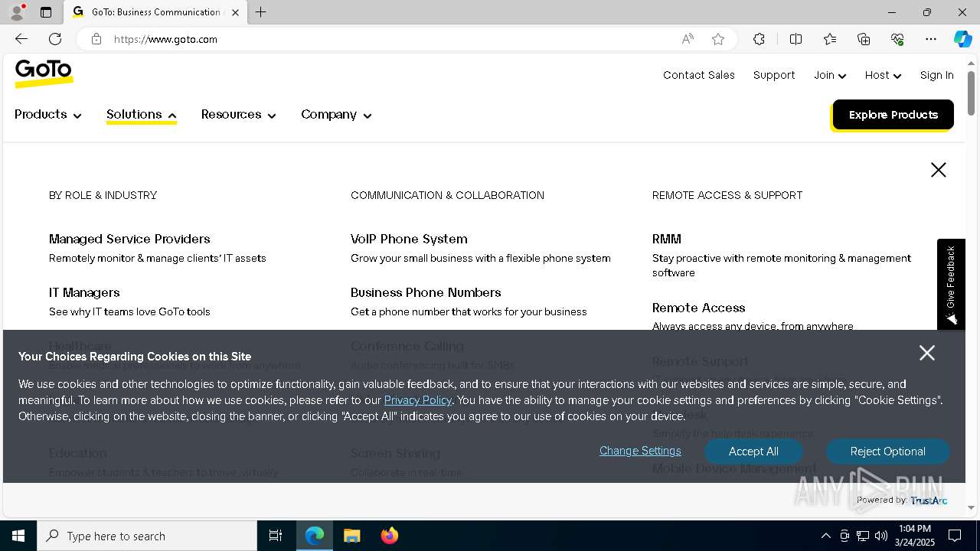Screen dimensions: 980x551
Task: Open the notification center
Action: click(x=955, y=536)
